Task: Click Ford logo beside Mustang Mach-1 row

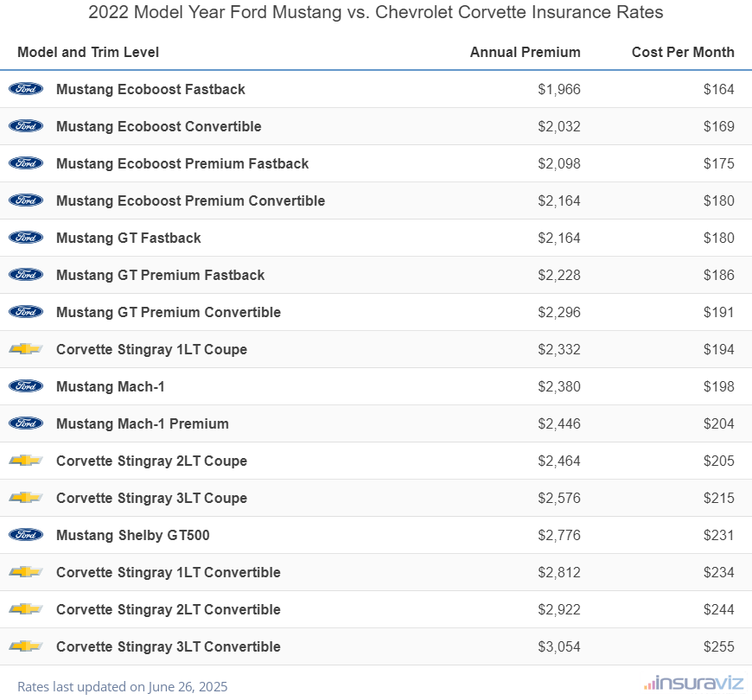Action: click(26, 386)
